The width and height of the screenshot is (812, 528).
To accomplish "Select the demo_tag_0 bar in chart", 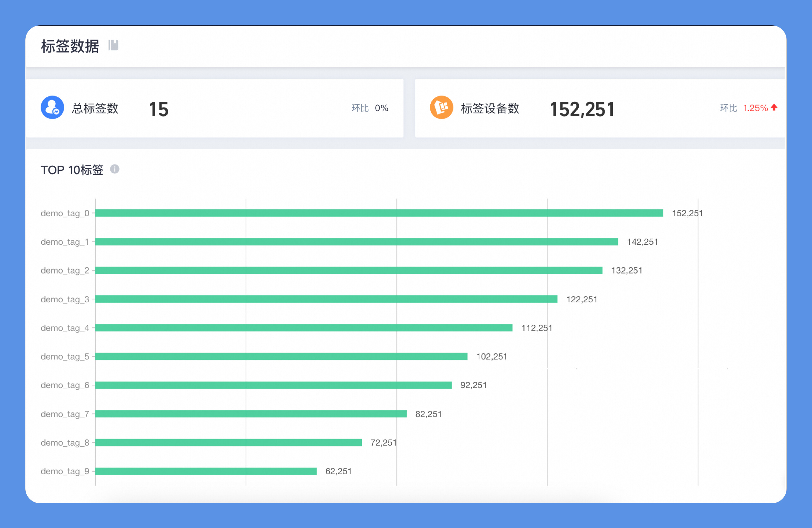I will click(x=379, y=213).
